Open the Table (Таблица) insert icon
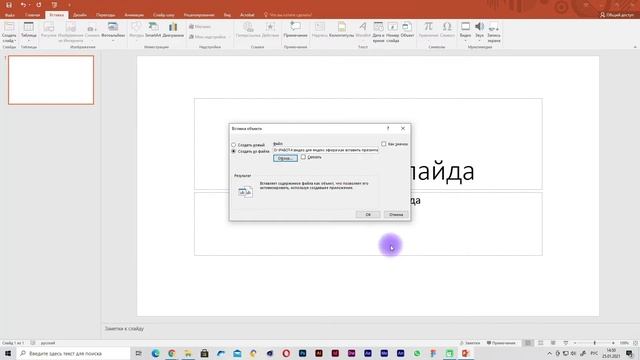Screen dimensions: 640x360 coord(29,27)
